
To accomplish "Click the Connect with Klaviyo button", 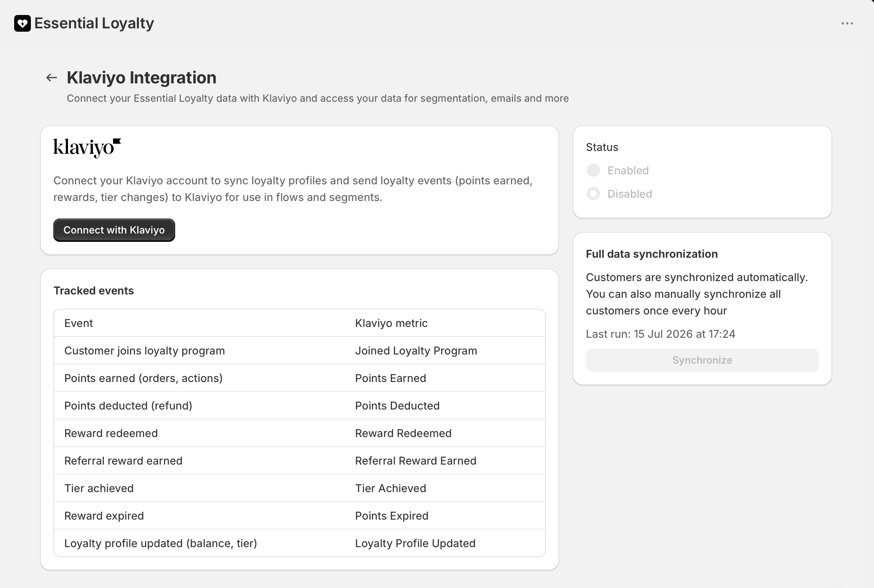I will [x=114, y=230].
